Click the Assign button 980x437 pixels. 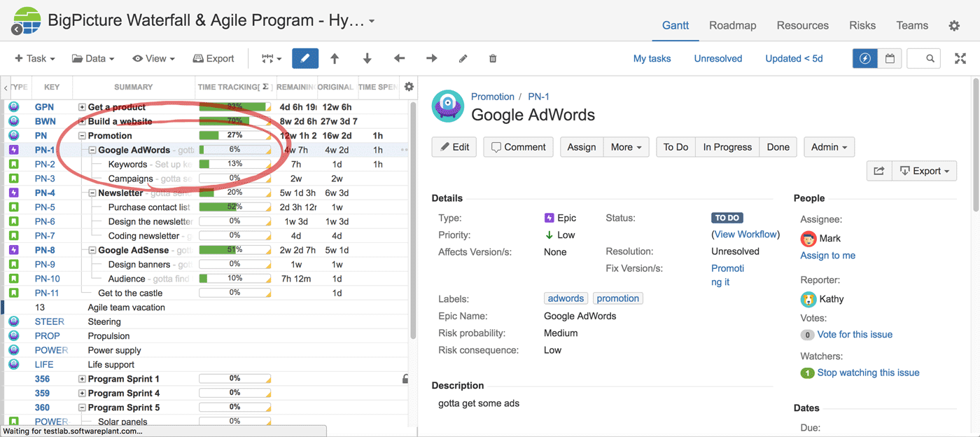tap(582, 147)
